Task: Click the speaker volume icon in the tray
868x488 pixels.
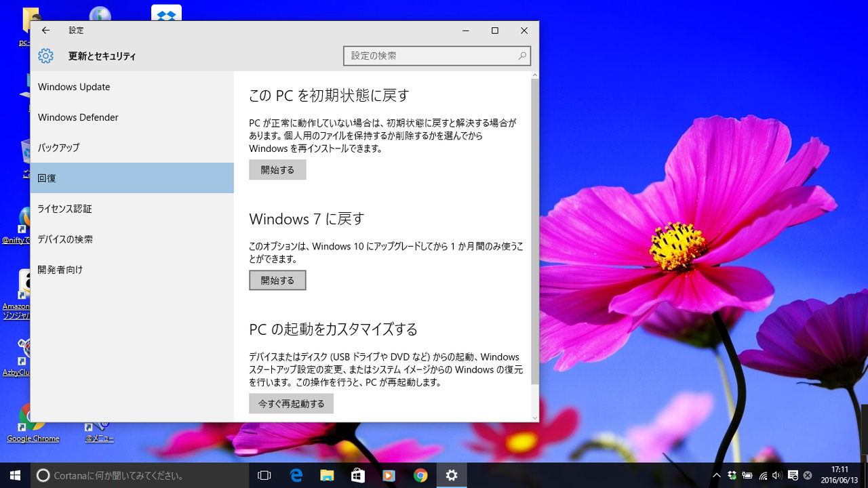Action: [x=777, y=475]
